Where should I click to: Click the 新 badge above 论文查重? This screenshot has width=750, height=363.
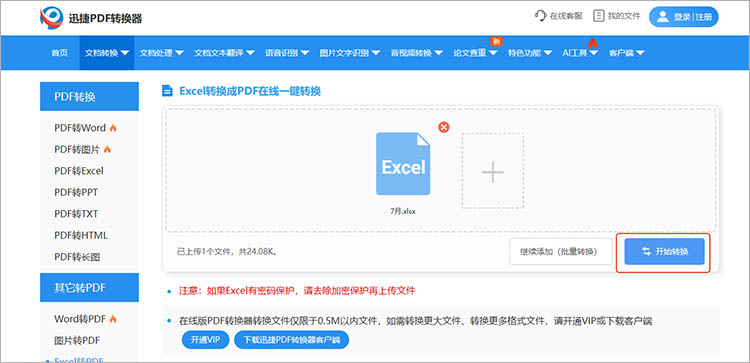click(496, 42)
